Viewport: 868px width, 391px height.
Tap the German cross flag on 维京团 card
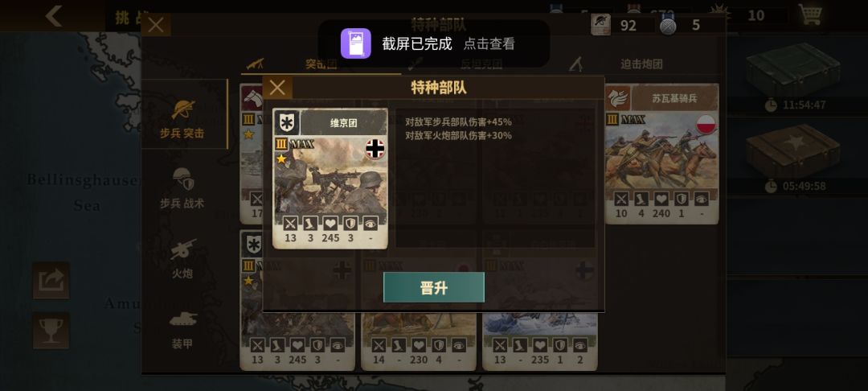pos(375,148)
